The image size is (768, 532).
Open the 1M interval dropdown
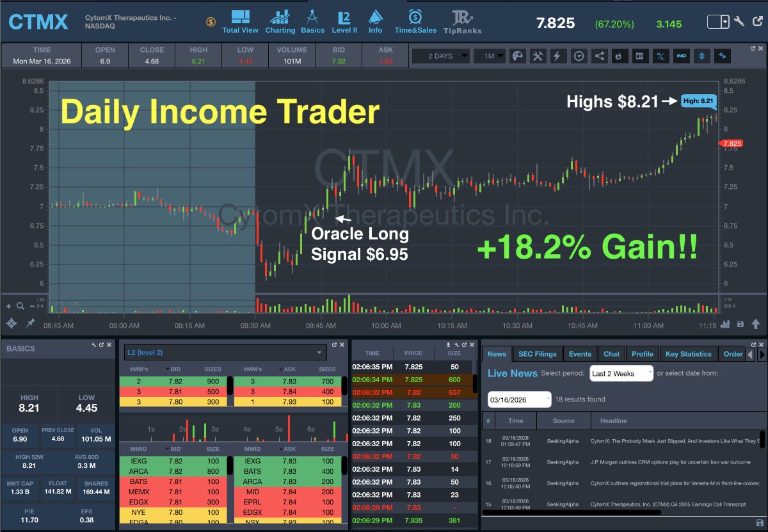(x=490, y=56)
